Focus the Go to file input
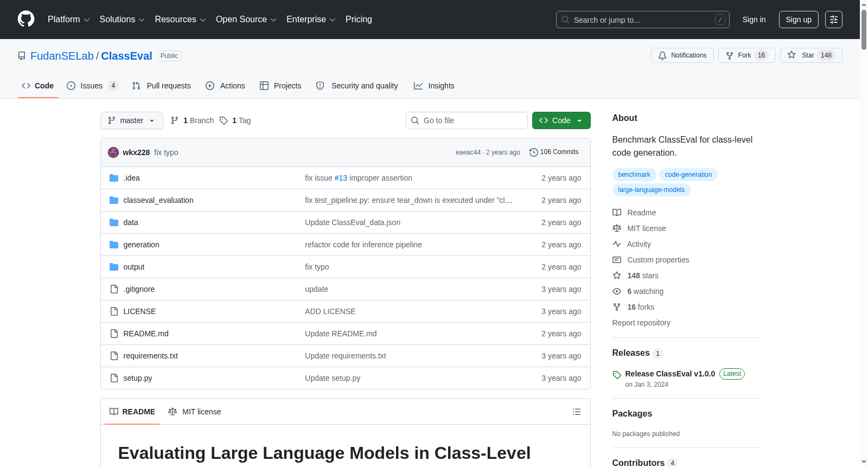This screenshot has width=868, height=467. coord(467,120)
